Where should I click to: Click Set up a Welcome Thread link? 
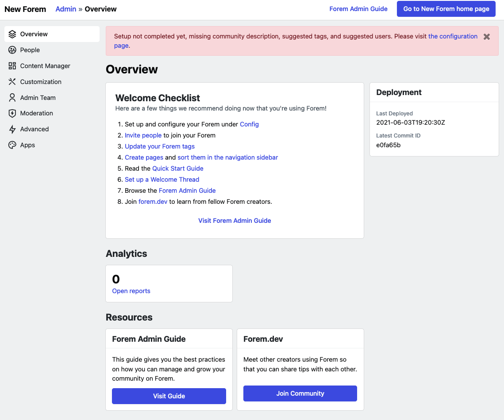pos(162,179)
